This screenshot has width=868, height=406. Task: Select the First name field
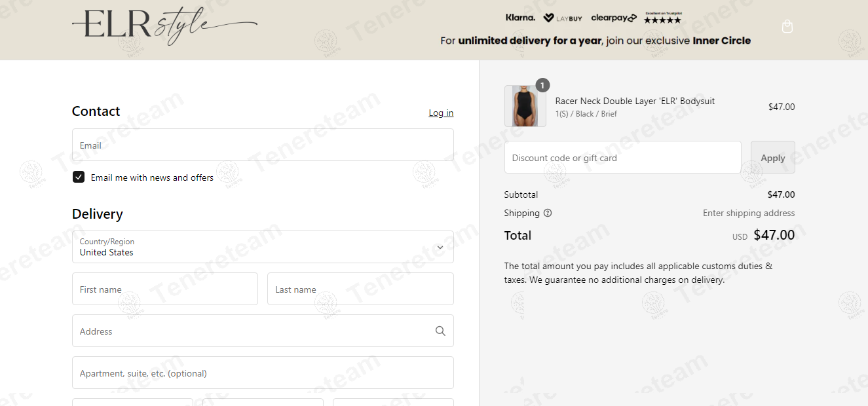click(x=165, y=289)
